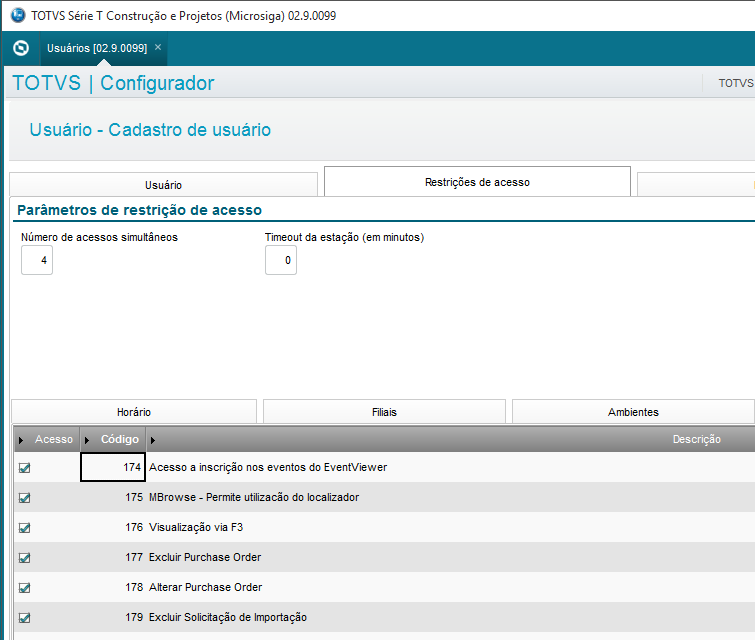Screen dimensions: 755x640
Task: Sort by the Descrição column header
Action: [x=696, y=439]
